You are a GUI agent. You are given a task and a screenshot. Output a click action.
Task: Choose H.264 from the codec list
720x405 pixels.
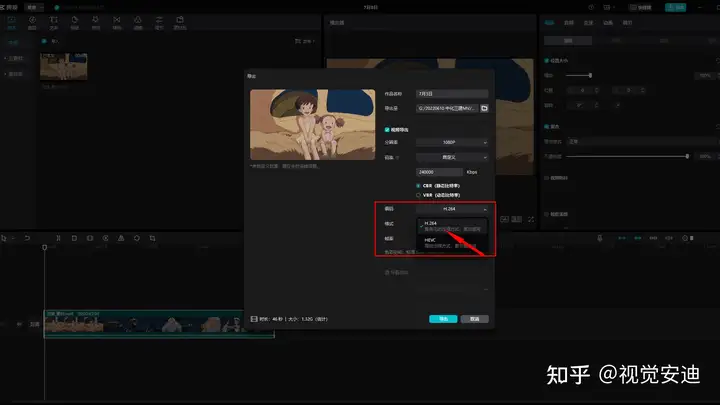(452, 225)
